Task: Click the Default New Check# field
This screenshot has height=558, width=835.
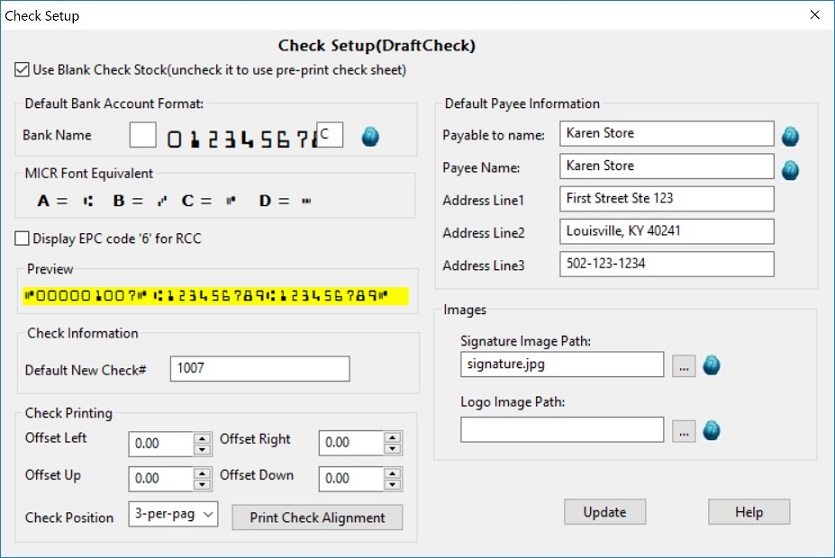Action: click(x=260, y=369)
